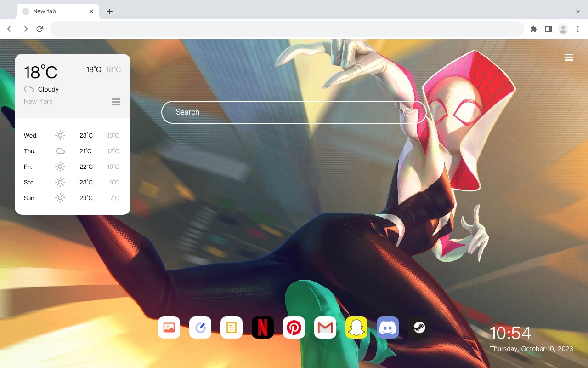Screen dimensions: 588x368
Task: Open the Discord shortcut
Action: point(388,328)
